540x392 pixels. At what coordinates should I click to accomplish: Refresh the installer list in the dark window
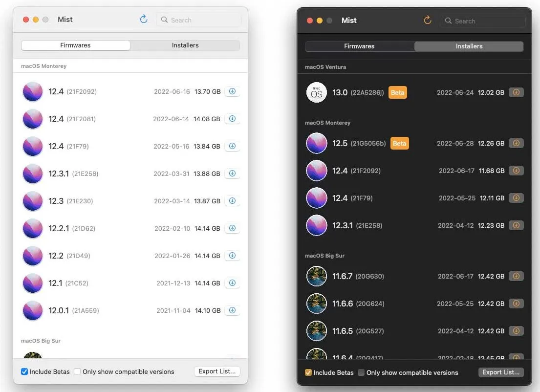pyautogui.click(x=428, y=21)
